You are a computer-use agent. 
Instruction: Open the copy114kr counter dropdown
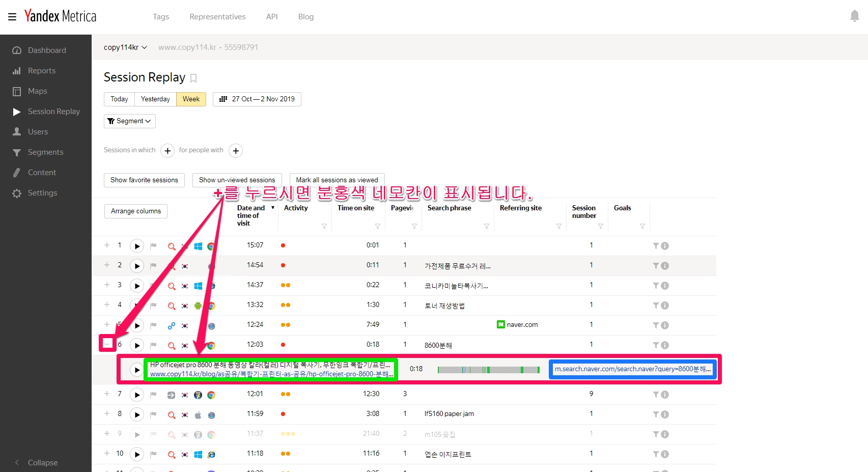point(125,47)
